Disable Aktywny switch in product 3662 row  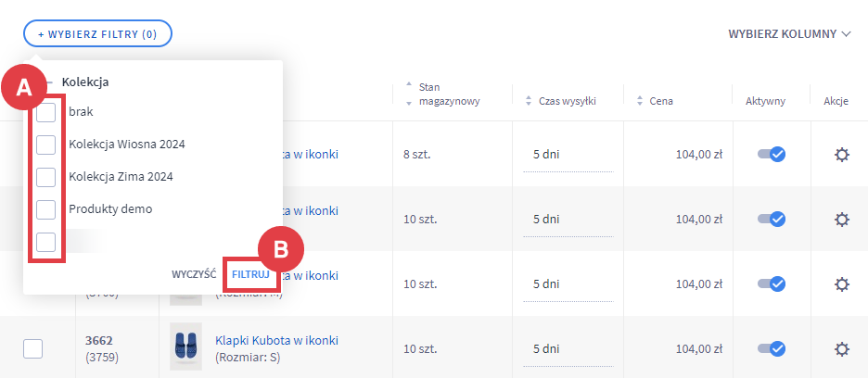(772, 348)
